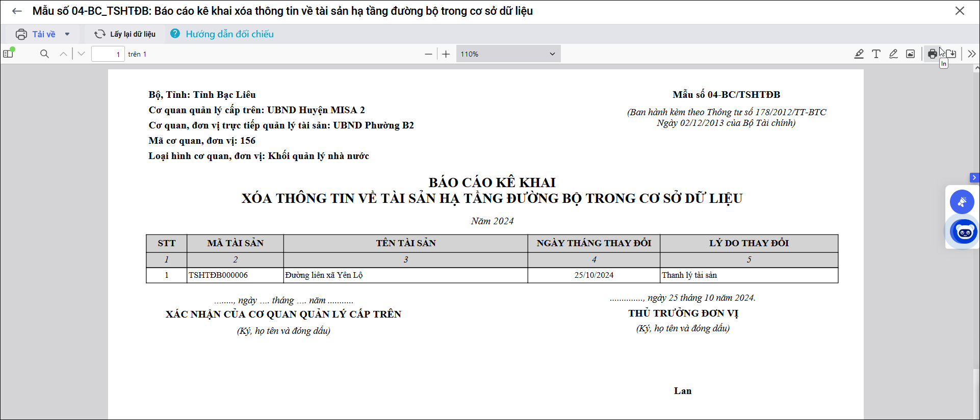Click the MÃ TÀI SẢN column header
The width and height of the screenshot is (980, 420).
click(x=236, y=243)
